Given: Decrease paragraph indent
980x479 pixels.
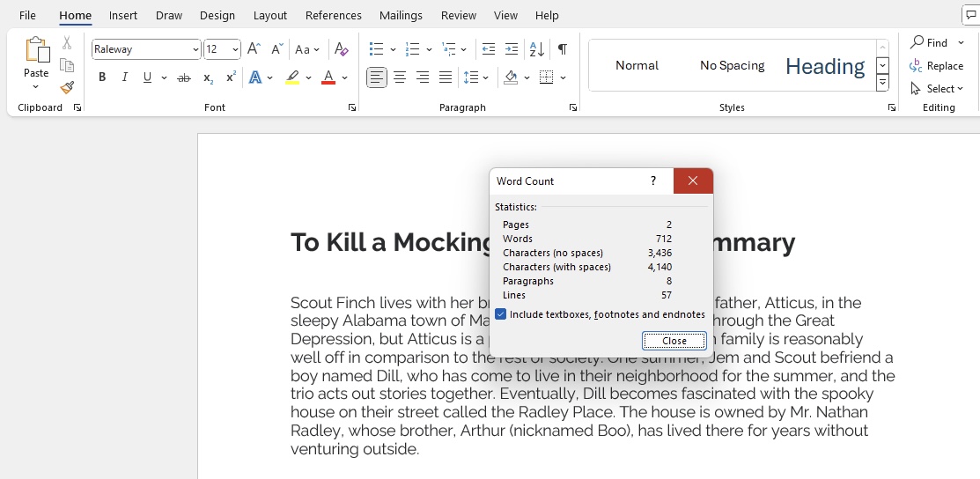Looking at the screenshot, I should 489,48.
